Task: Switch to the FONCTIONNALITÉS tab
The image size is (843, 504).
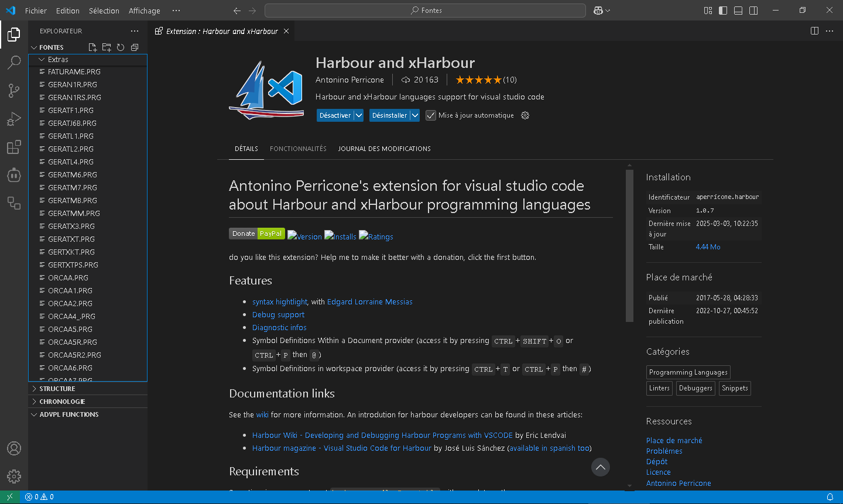Action: 298,149
